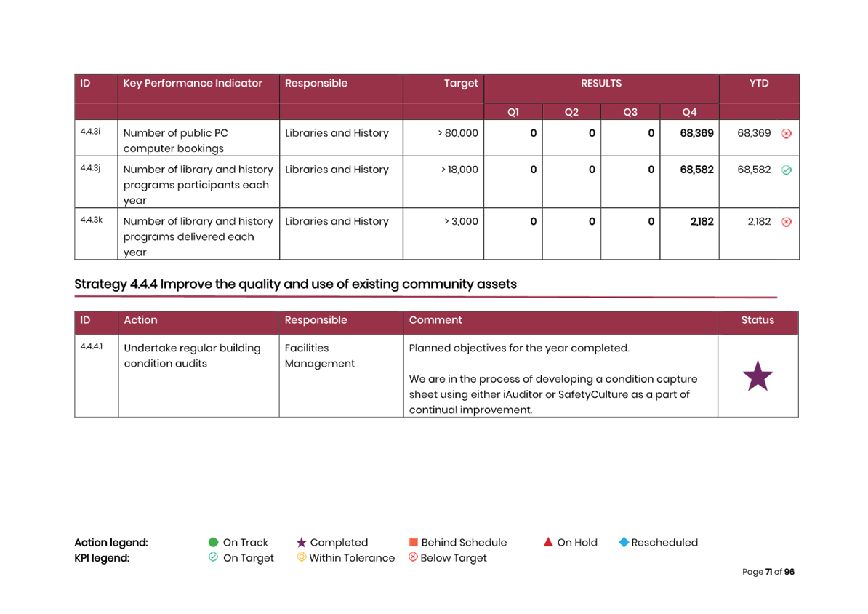Select the Within Tolerance legend icon
Screen dimensions: 868x614
[301, 558]
